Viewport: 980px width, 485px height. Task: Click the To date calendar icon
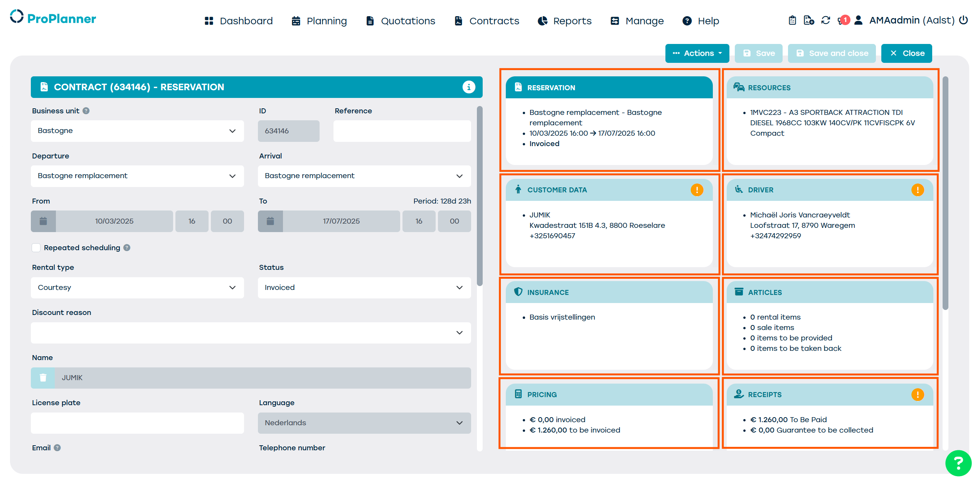[x=270, y=221]
